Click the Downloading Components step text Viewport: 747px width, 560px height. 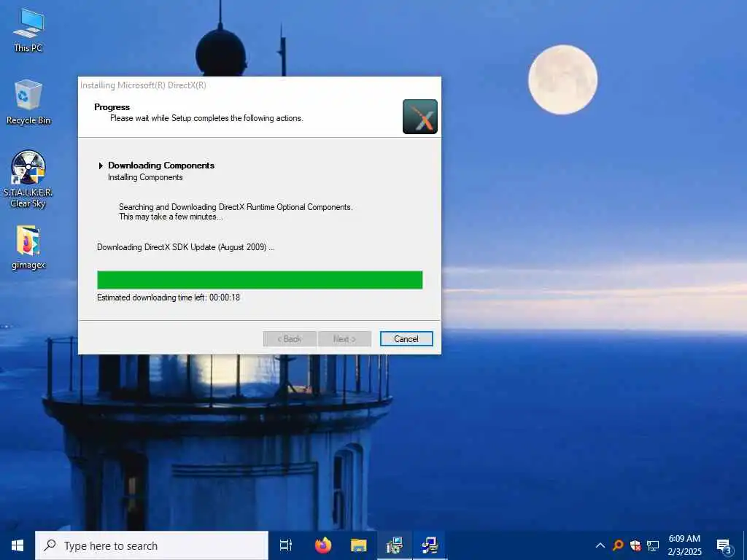pyautogui.click(x=161, y=166)
